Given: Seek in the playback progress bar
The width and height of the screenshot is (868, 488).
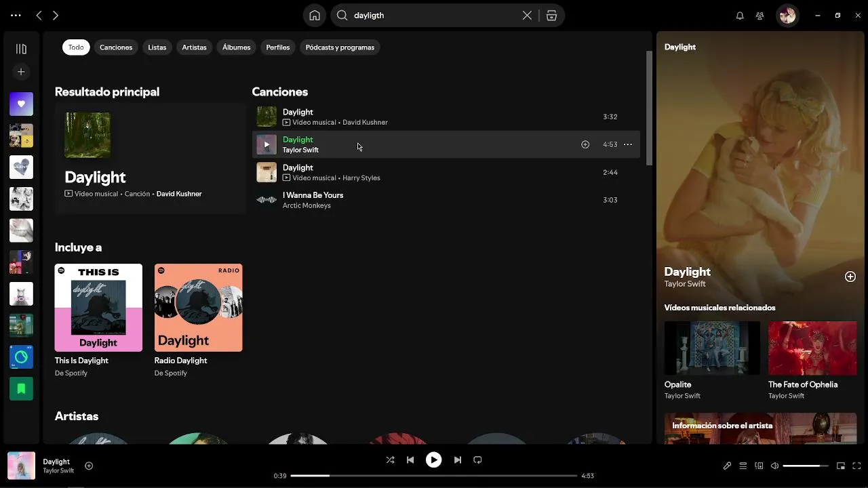Looking at the screenshot, I should (x=434, y=476).
